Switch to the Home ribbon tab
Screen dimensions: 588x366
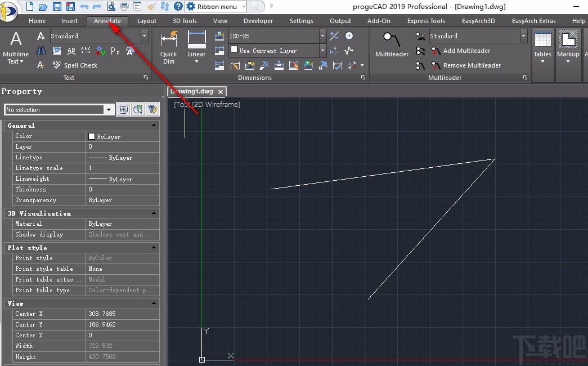click(x=37, y=21)
